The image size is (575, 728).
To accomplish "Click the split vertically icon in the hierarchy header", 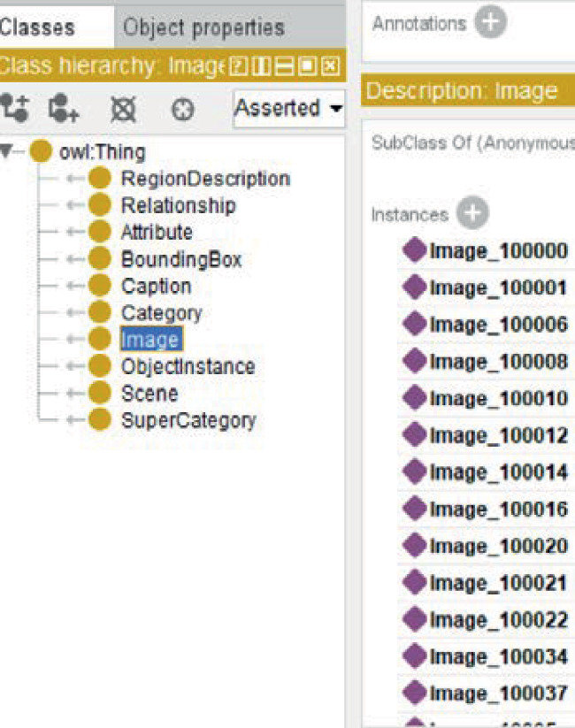I will click(261, 66).
